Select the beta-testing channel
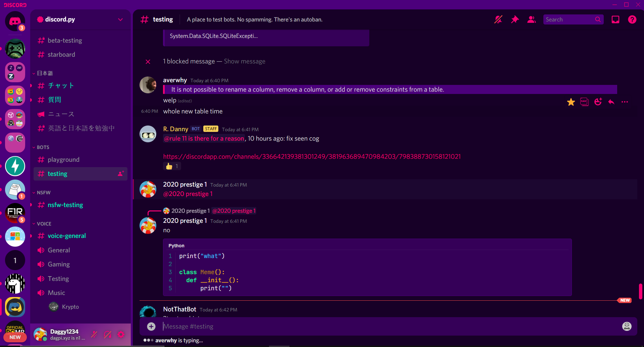Screen dimensions: 644x347 coord(65,41)
